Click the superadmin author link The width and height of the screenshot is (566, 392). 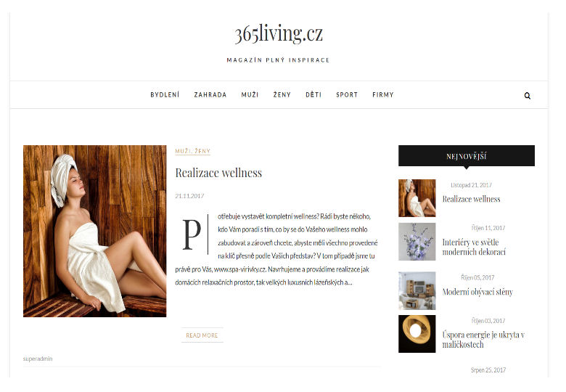point(38,359)
